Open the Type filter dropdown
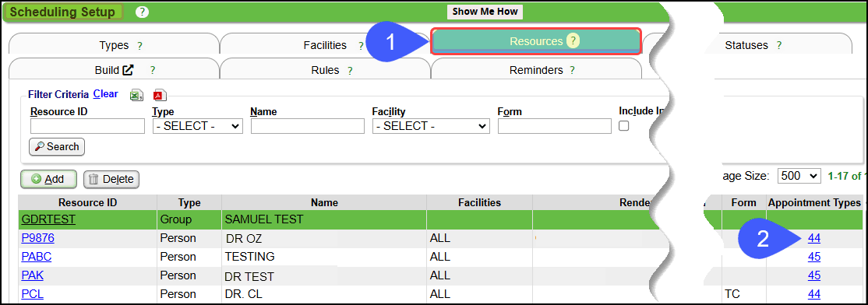The height and width of the screenshot is (305, 868). click(198, 126)
